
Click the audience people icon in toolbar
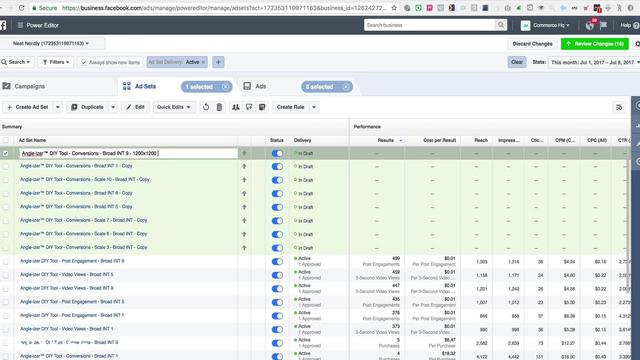[x=236, y=107]
